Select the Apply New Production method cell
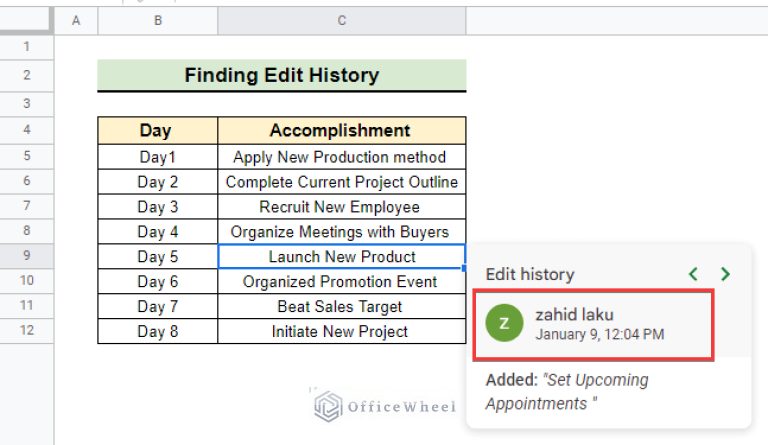Image resolution: width=768 pixels, height=445 pixels. [341, 157]
